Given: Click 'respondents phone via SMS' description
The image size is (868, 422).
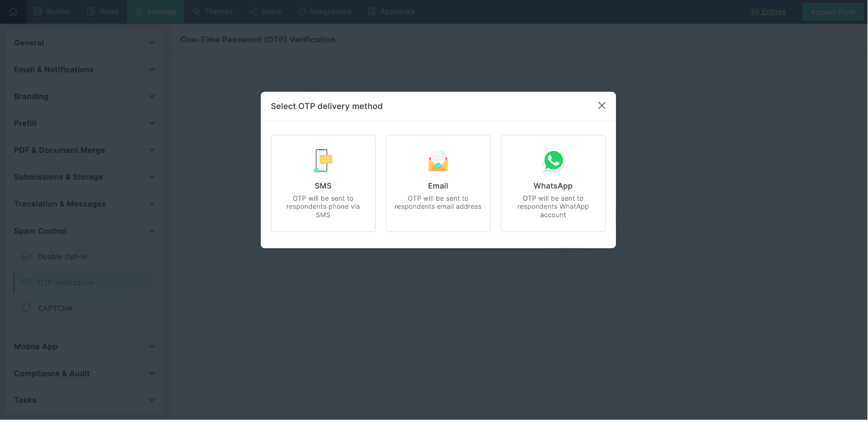Looking at the screenshot, I should [x=323, y=211].
